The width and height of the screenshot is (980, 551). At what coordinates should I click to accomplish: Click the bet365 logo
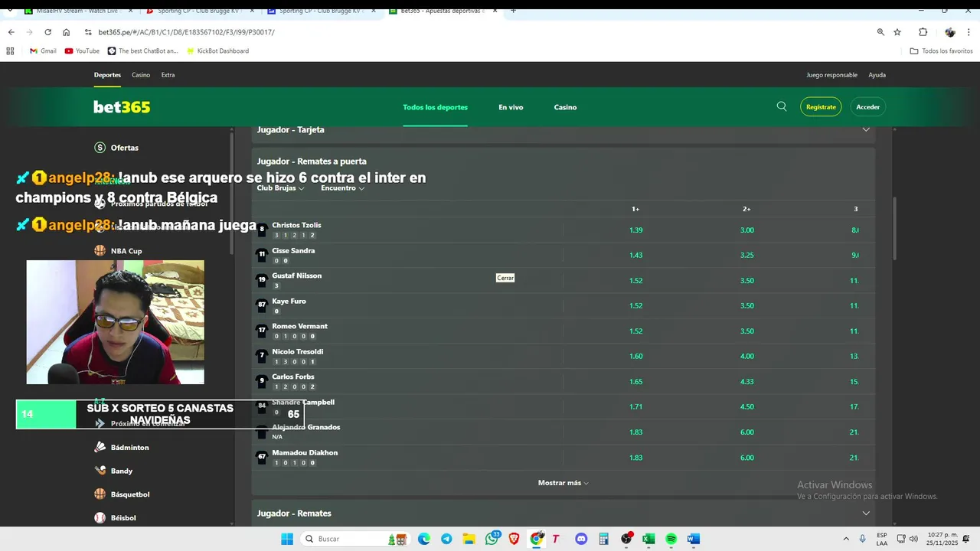pos(122,107)
